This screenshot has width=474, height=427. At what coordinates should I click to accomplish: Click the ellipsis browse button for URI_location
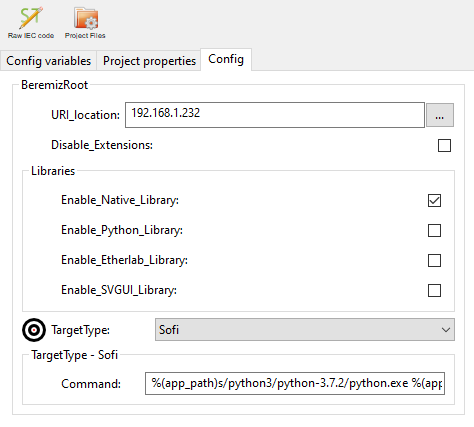point(440,115)
